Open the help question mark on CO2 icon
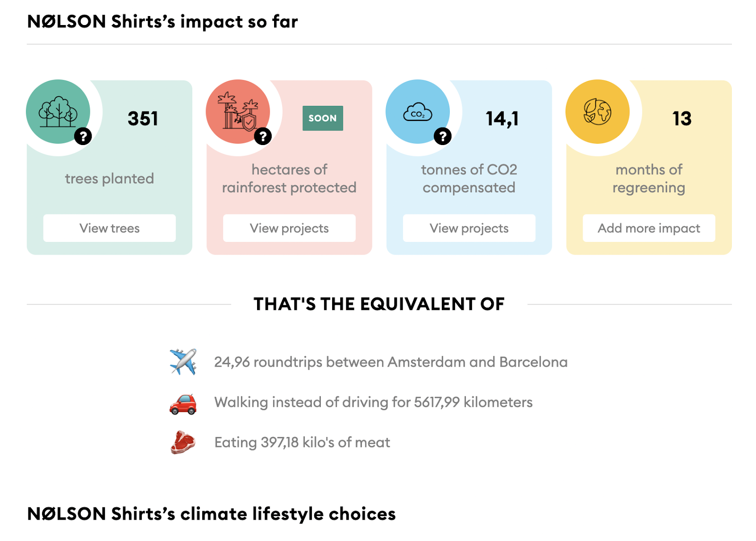 443,137
